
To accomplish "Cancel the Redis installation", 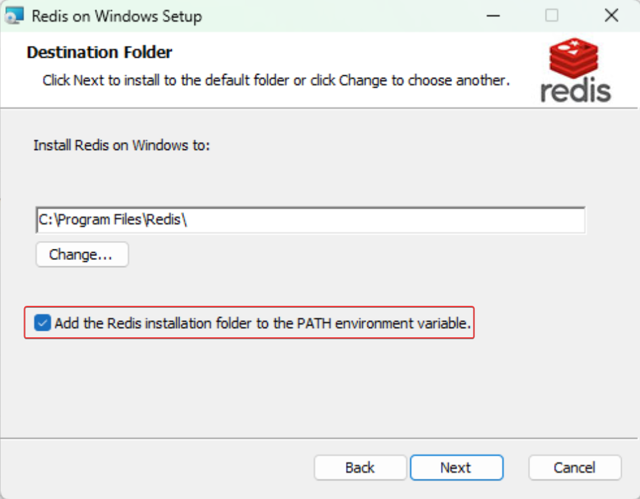I will [574, 467].
